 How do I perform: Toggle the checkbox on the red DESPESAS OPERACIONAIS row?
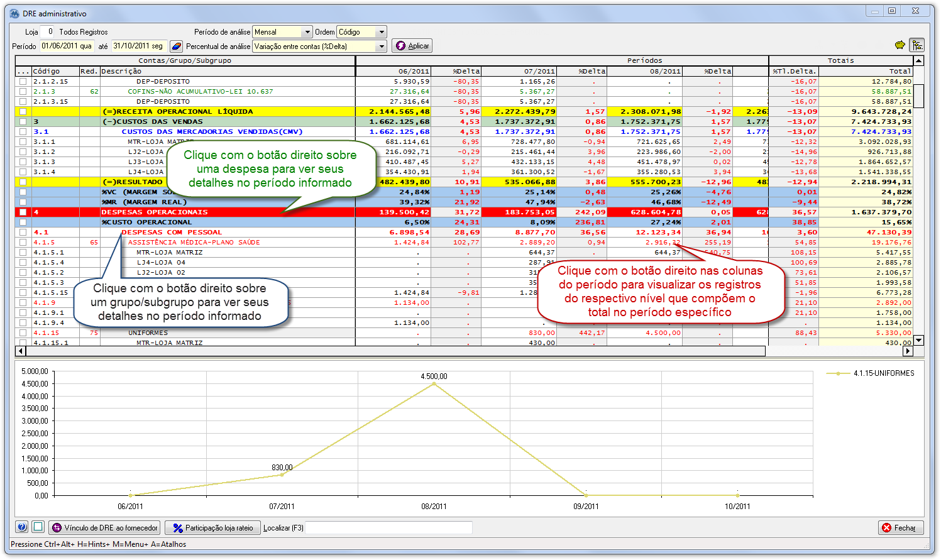coord(23,212)
